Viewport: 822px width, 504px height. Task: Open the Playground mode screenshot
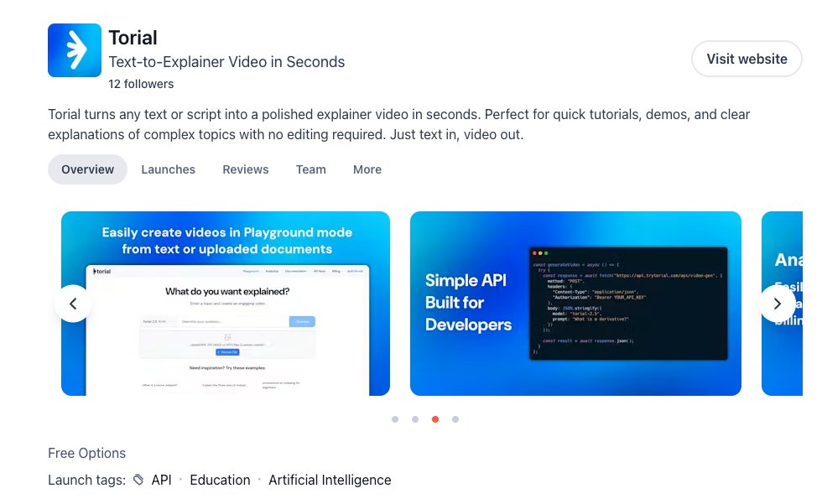(x=225, y=304)
